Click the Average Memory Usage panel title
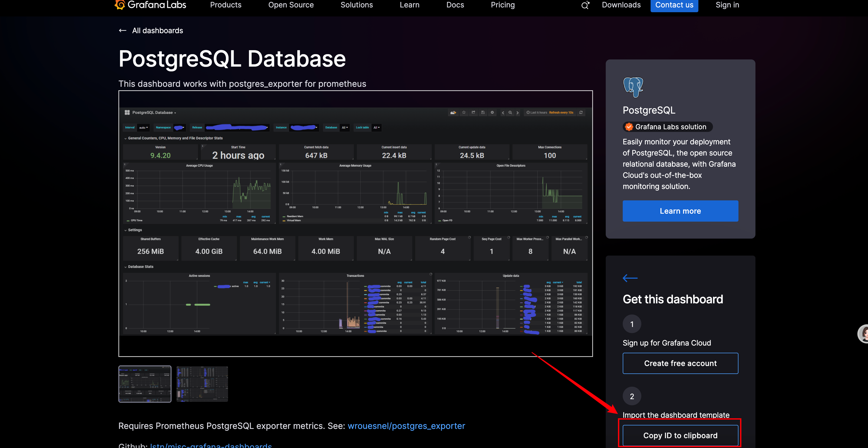Image resolution: width=868 pixels, height=448 pixels. coord(355,166)
